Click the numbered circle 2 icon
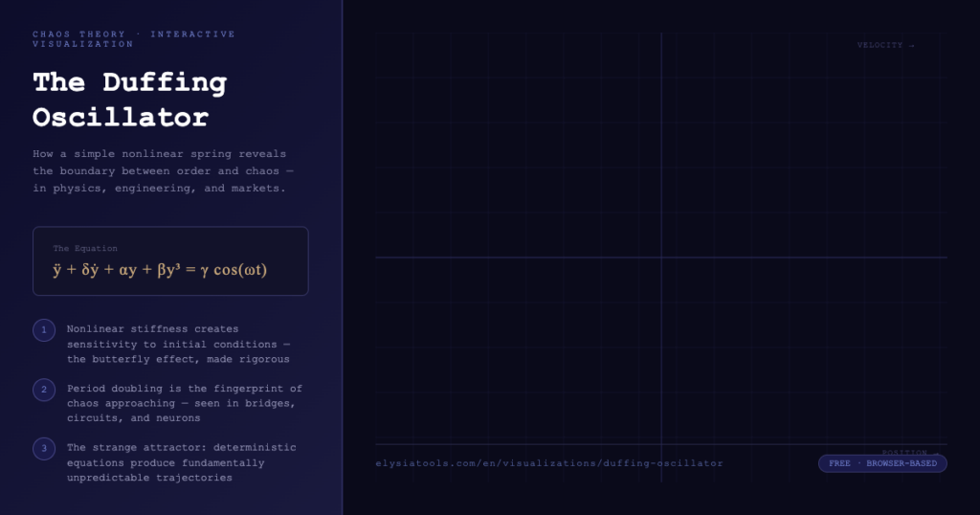This screenshot has height=515, width=980. (x=44, y=390)
